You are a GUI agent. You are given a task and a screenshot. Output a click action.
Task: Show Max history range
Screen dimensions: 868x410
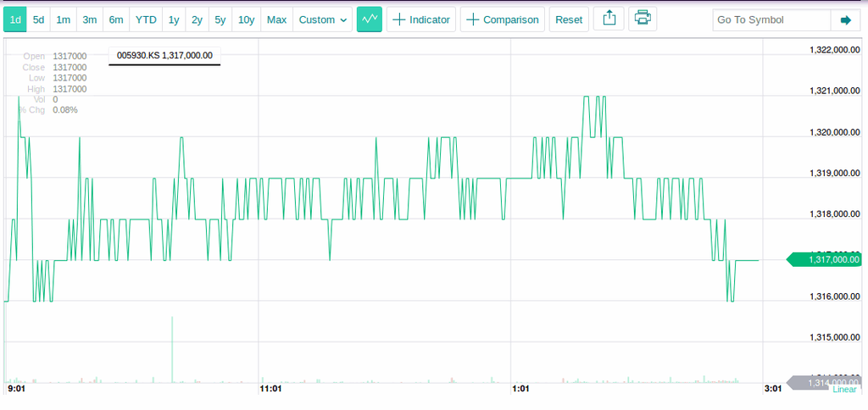point(276,19)
